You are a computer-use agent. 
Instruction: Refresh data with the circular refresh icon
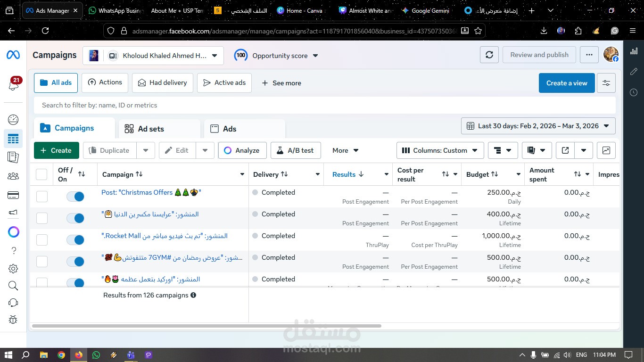click(489, 54)
